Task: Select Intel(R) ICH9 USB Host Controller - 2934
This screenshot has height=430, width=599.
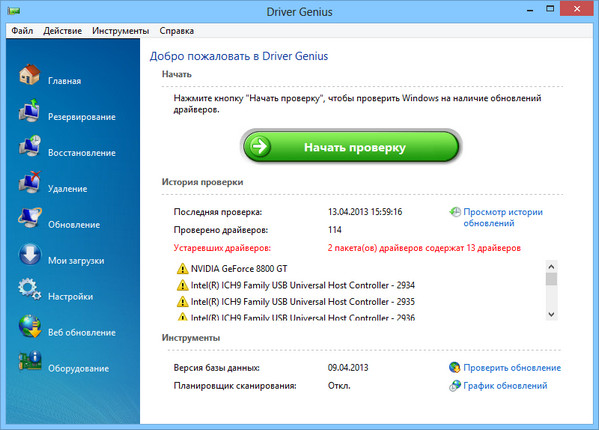Action: (303, 285)
